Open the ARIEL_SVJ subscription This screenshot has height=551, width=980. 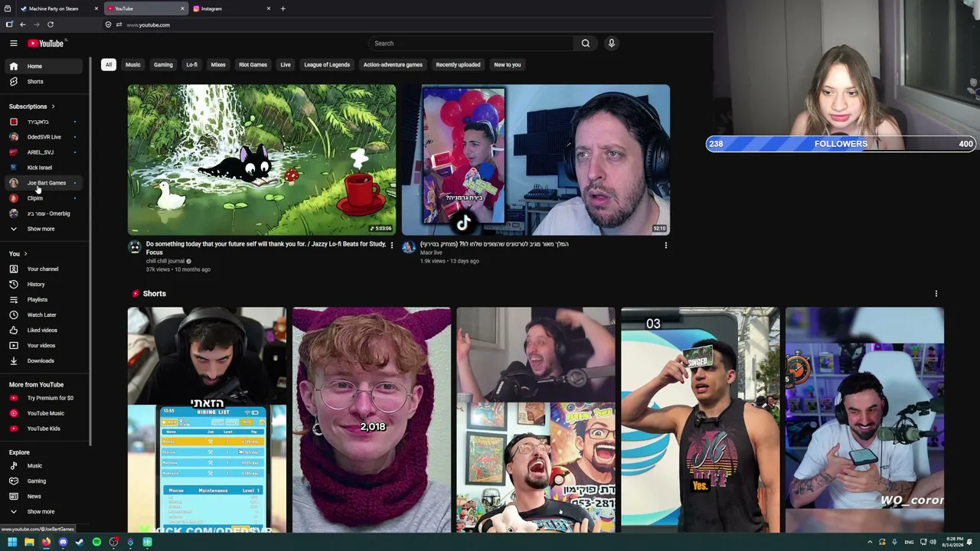[x=43, y=152]
